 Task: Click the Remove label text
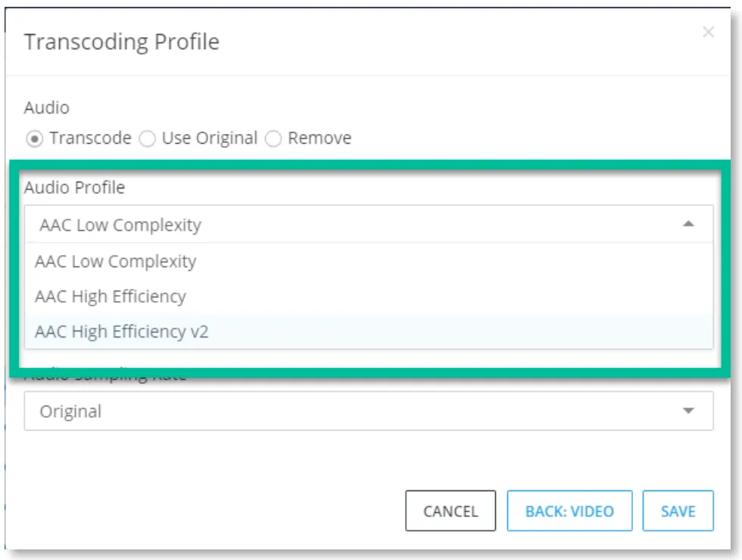[320, 138]
